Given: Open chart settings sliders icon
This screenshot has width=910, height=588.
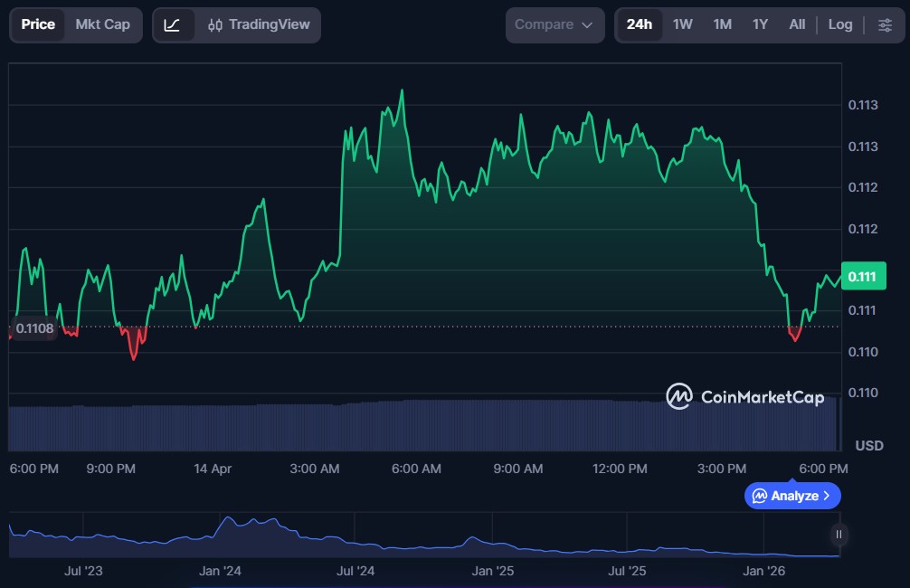Looking at the screenshot, I should 885,24.
